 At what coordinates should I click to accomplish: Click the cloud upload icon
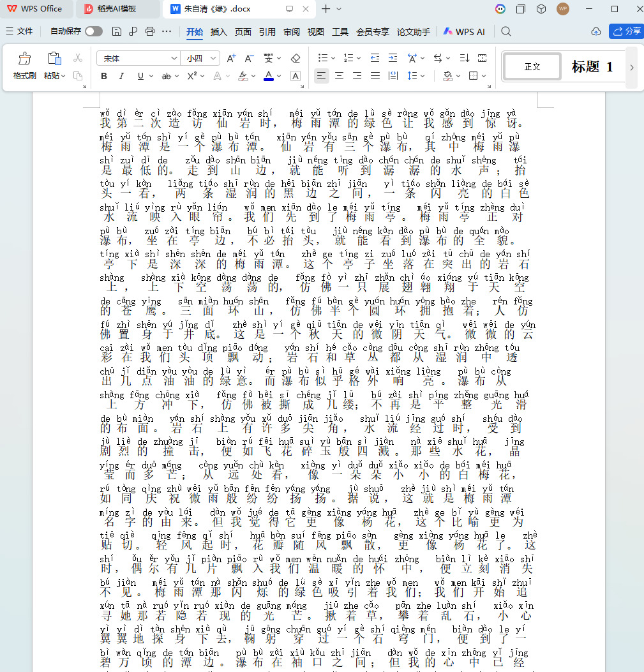pos(596,31)
